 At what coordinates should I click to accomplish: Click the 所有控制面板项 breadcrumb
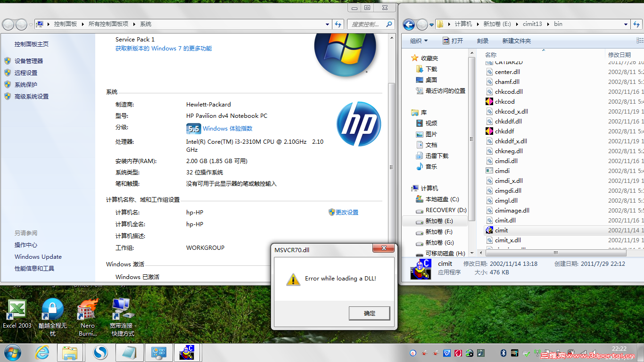coord(108,24)
